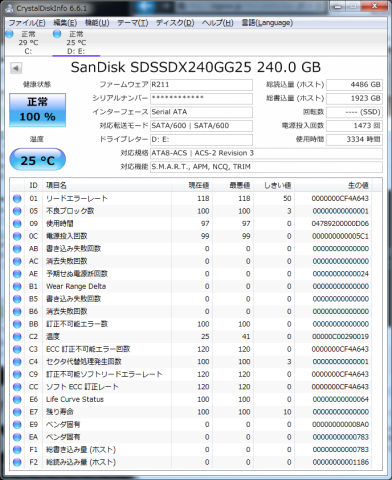Click status icon of row E9 ベンダ固有

pos(17,425)
